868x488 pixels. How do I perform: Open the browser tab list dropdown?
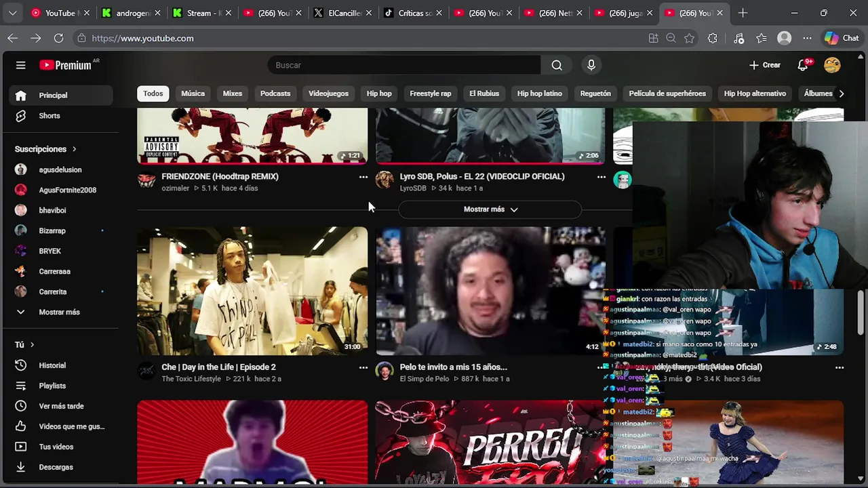pyautogui.click(x=12, y=13)
